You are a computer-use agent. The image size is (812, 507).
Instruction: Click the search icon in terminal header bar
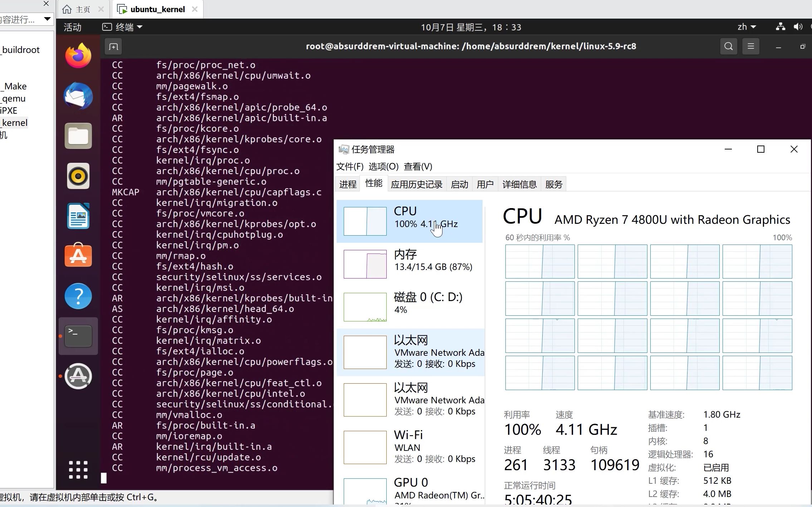pyautogui.click(x=728, y=46)
